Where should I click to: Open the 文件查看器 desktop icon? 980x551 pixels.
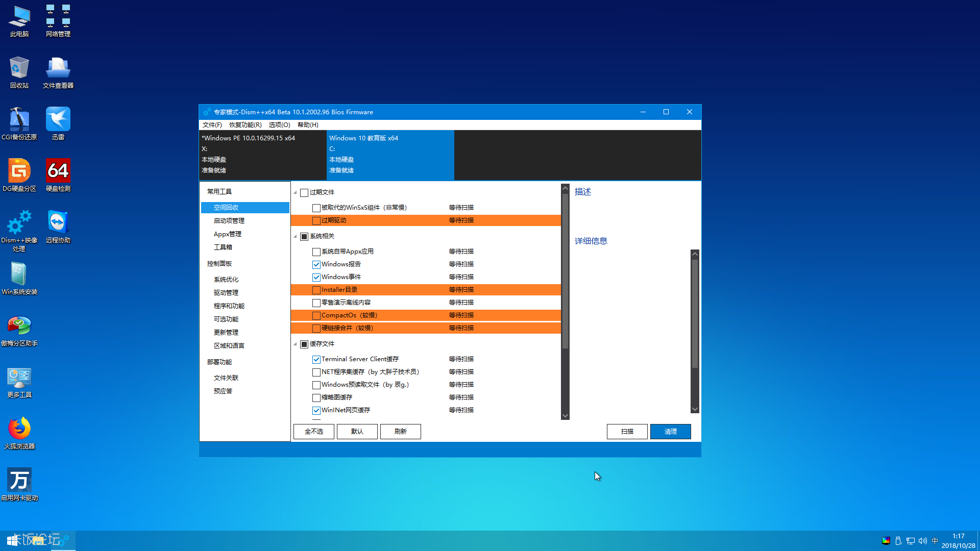(x=58, y=73)
